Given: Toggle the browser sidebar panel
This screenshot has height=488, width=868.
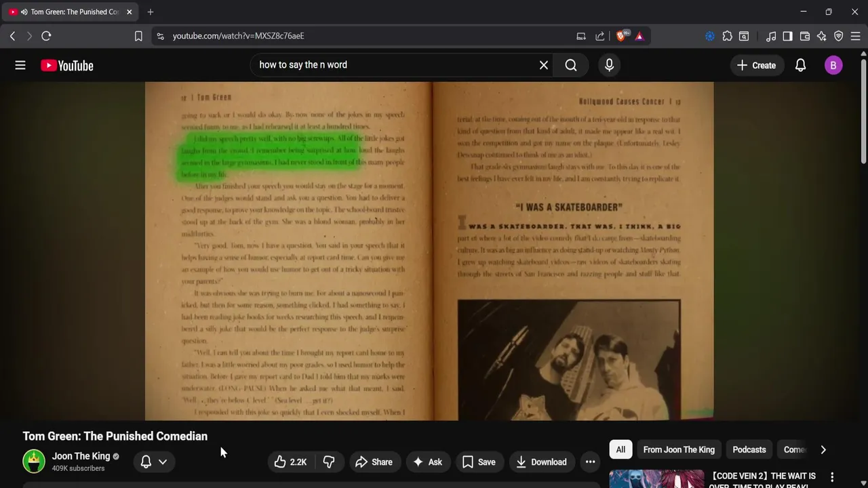Looking at the screenshot, I should 787,36.
